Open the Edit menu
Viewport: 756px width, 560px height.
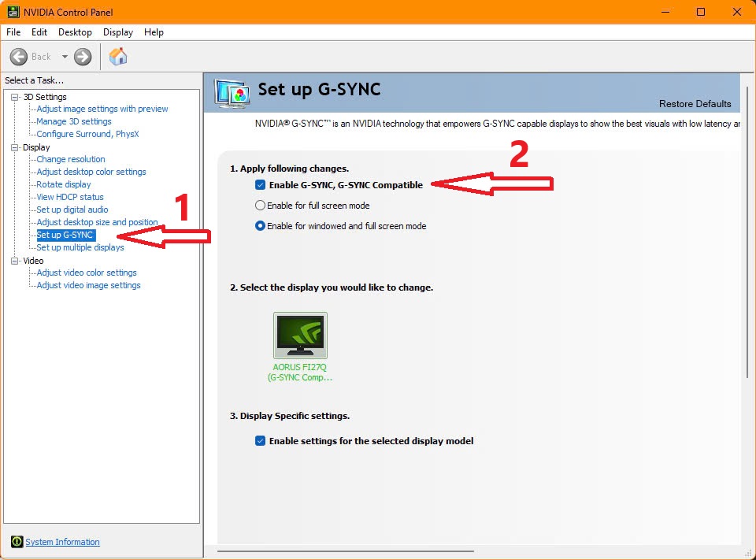(39, 32)
